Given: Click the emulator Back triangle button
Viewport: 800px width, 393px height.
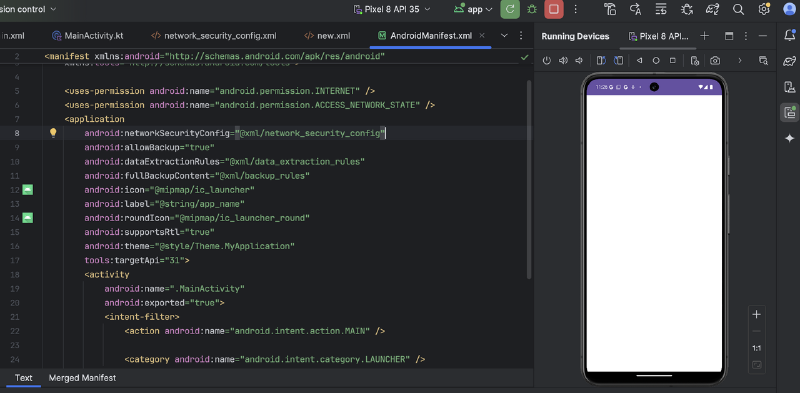Looking at the screenshot, I should coord(639,61).
